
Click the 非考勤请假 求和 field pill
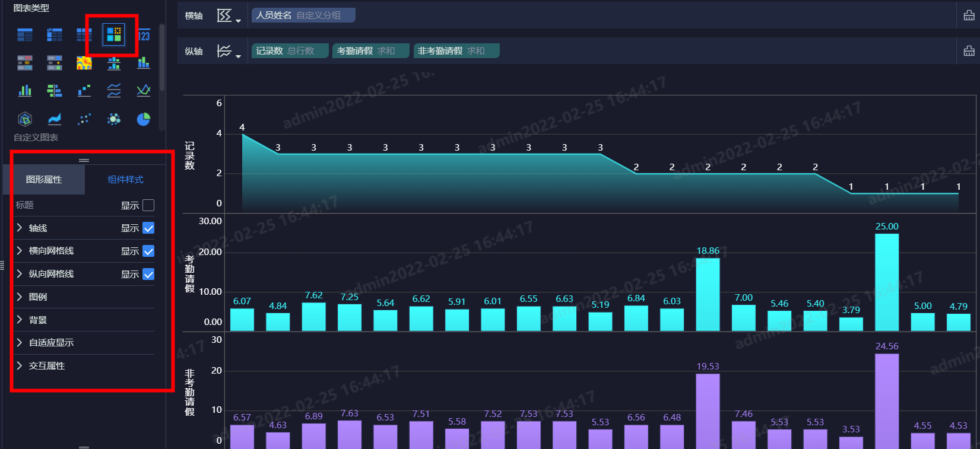point(456,51)
